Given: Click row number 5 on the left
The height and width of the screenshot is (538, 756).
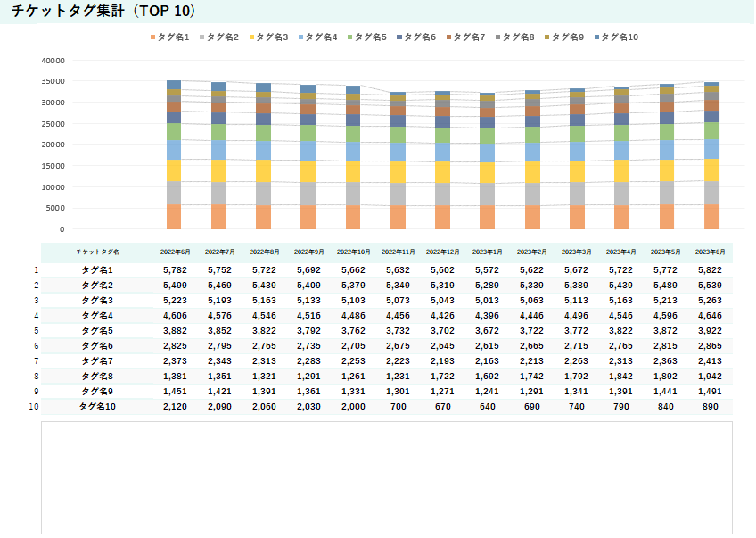Looking at the screenshot, I should (x=37, y=330).
